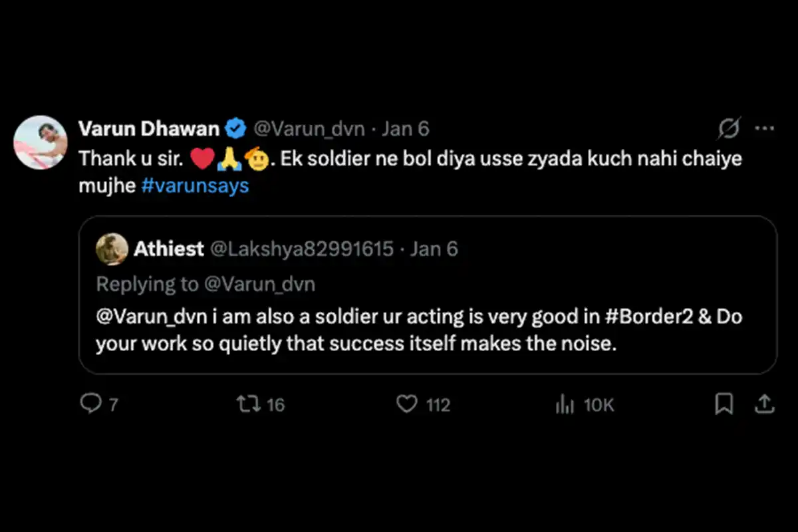The width and height of the screenshot is (798, 532).
Task: View the tweet analytics
Action: point(566,404)
